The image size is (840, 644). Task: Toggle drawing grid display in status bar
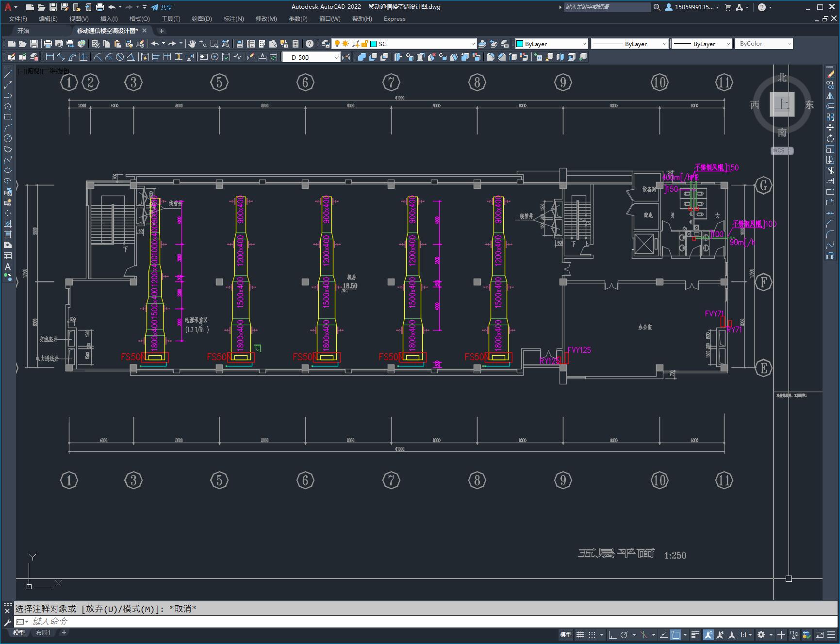point(580,635)
